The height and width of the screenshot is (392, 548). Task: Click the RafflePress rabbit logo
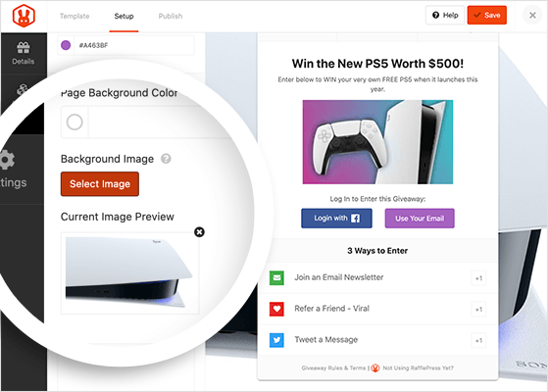click(24, 16)
